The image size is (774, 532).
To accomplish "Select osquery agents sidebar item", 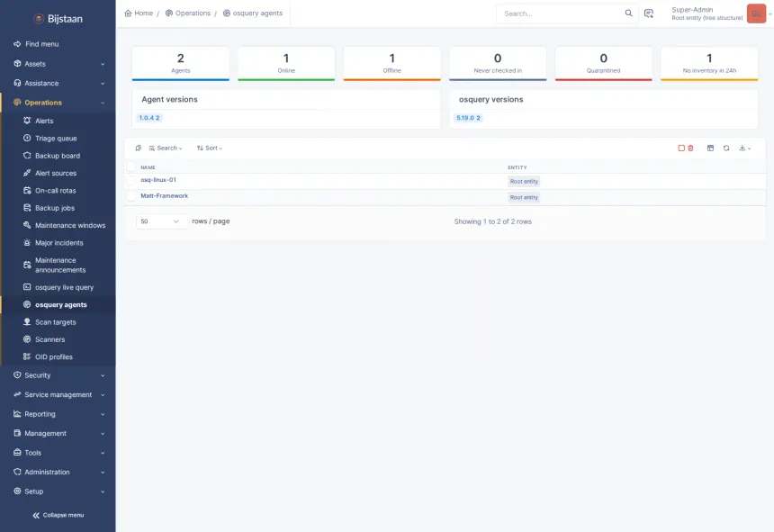I will point(58,304).
